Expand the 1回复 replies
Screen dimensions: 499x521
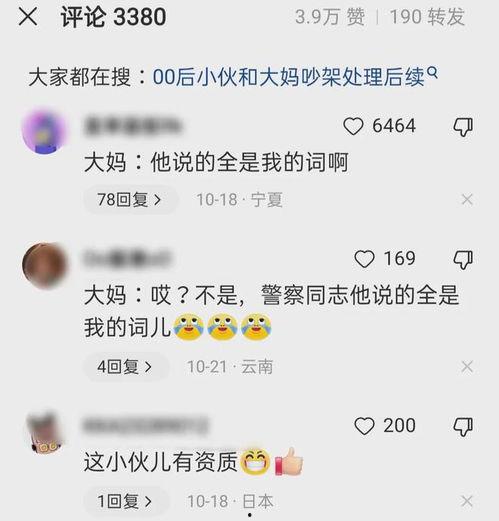pyautogui.click(x=126, y=501)
